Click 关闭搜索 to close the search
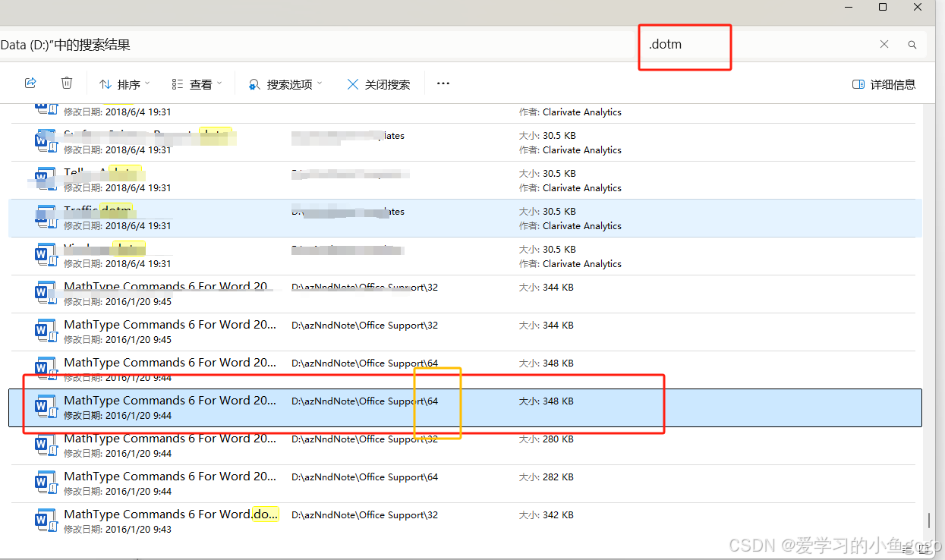This screenshot has height=560, width=945. tap(378, 84)
